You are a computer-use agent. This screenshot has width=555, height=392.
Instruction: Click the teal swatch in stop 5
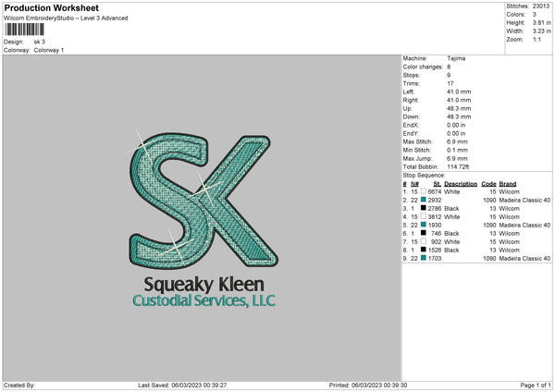pos(424,225)
